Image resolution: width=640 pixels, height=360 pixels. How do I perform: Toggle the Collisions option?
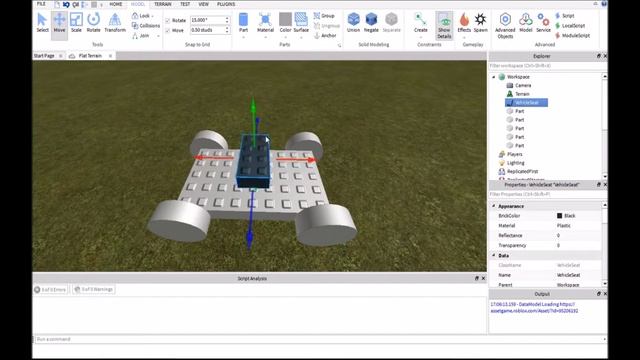(x=146, y=25)
